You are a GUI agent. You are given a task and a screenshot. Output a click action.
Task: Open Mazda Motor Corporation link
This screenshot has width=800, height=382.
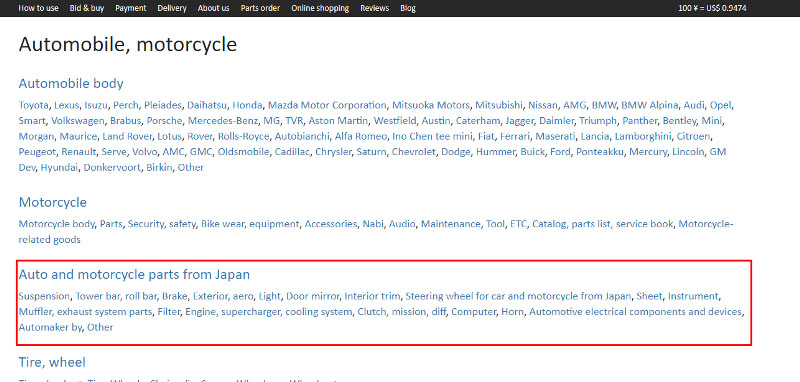click(327, 106)
